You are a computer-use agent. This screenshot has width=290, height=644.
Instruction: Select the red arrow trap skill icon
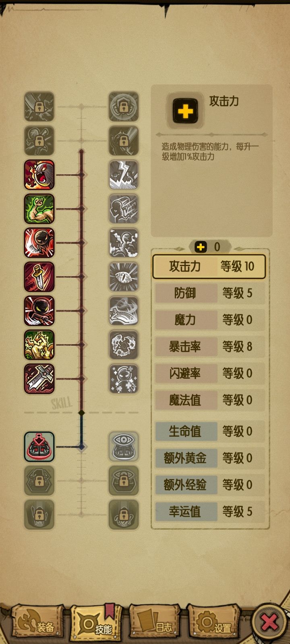click(39, 446)
